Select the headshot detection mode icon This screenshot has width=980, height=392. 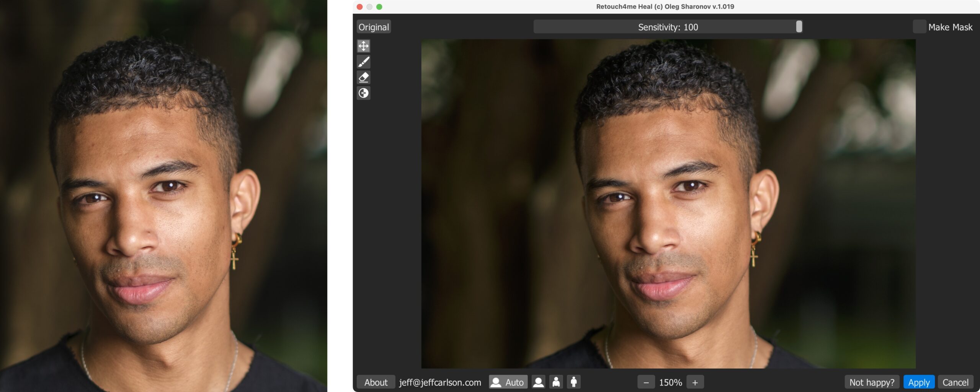tap(539, 382)
